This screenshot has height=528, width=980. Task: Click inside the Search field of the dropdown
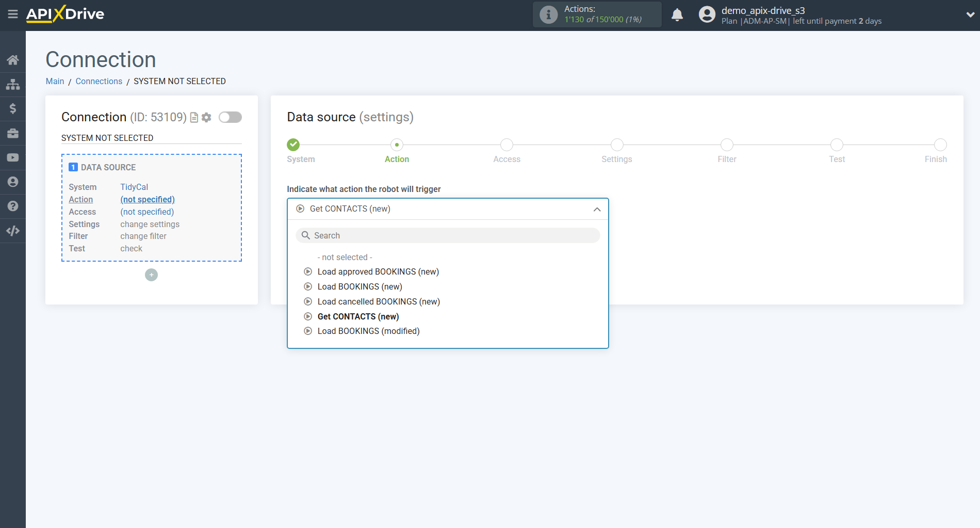[x=448, y=235]
